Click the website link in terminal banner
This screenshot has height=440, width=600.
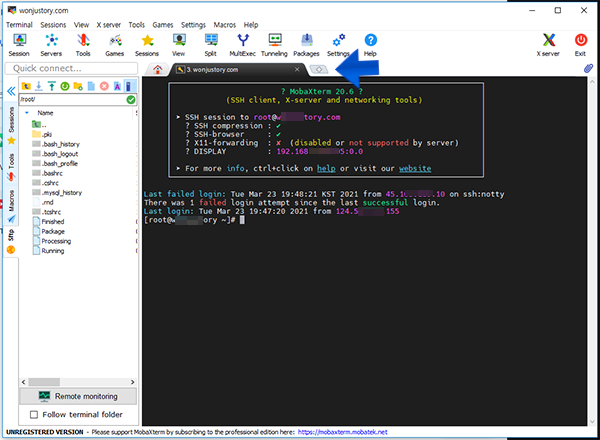(415, 168)
